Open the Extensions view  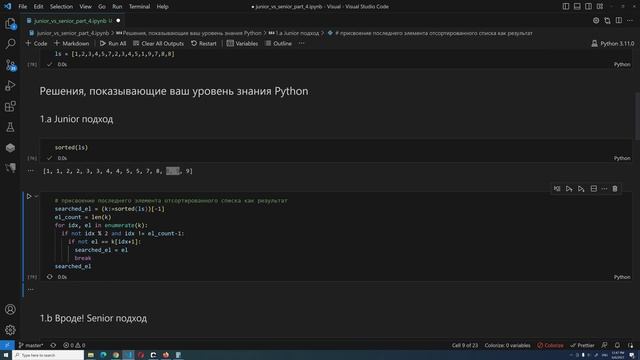(x=10, y=107)
